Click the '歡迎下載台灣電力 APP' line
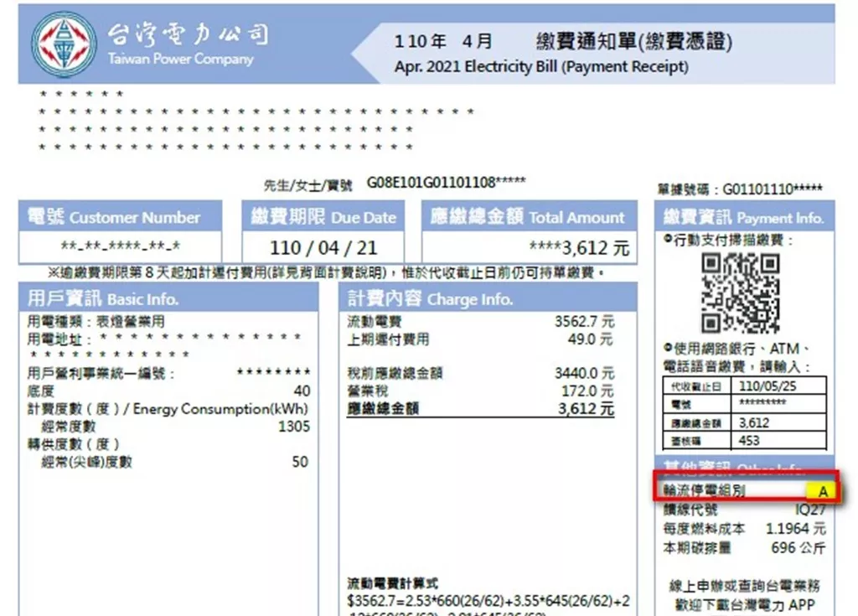The width and height of the screenshot is (858, 616). tap(745, 605)
